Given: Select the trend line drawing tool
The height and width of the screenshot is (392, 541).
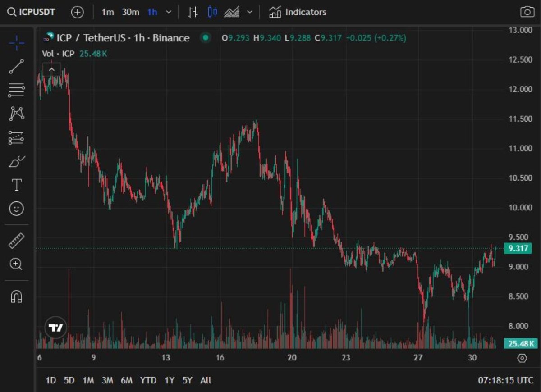Looking at the screenshot, I should [17, 66].
